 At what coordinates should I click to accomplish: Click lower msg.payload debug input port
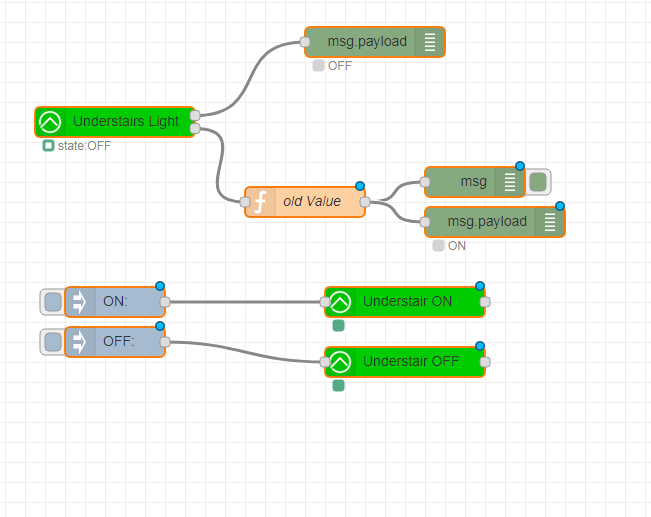[x=425, y=222]
